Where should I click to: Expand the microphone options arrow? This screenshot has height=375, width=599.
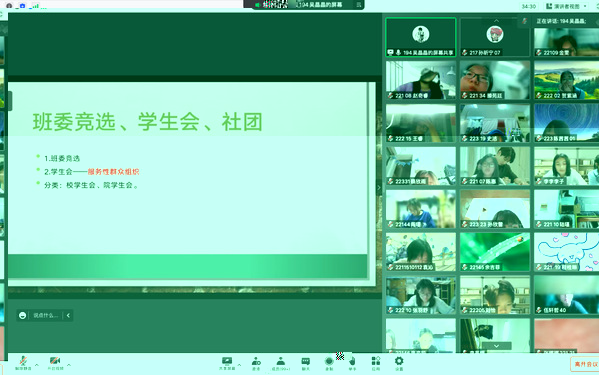[x=37, y=365]
